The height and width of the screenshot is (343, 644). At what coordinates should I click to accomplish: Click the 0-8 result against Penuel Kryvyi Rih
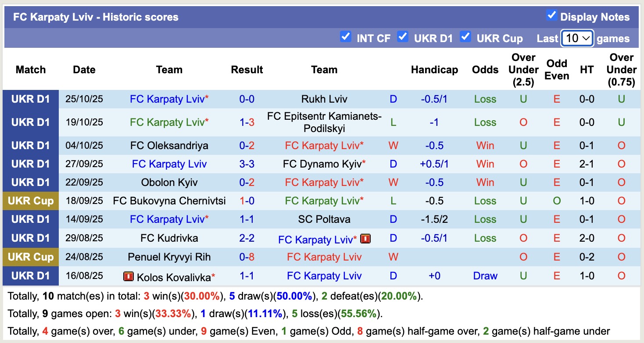[247, 257]
